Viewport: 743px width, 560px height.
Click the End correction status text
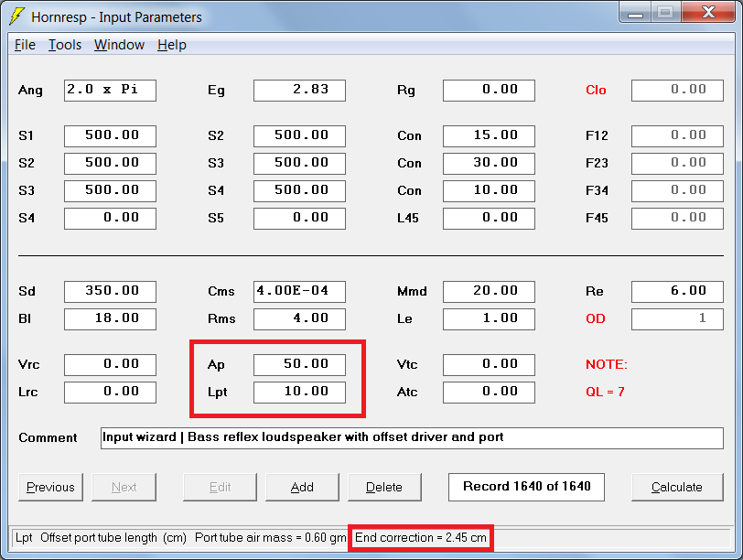421,538
